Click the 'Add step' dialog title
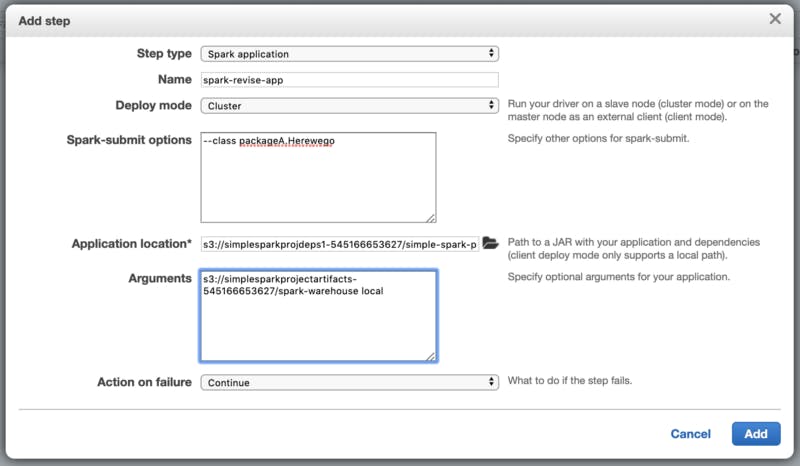 pyautogui.click(x=44, y=21)
